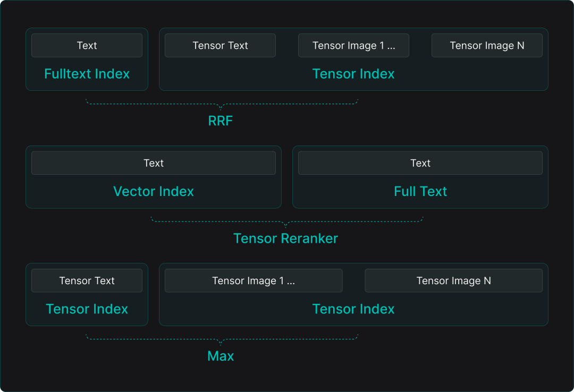Click the Vector Index label
The image size is (574, 392).
154,191
